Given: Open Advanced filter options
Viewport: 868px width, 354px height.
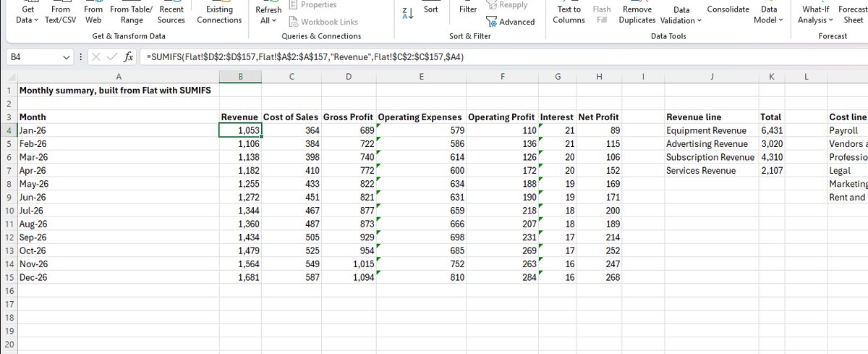Looking at the screenshot, I should (510, 22).
